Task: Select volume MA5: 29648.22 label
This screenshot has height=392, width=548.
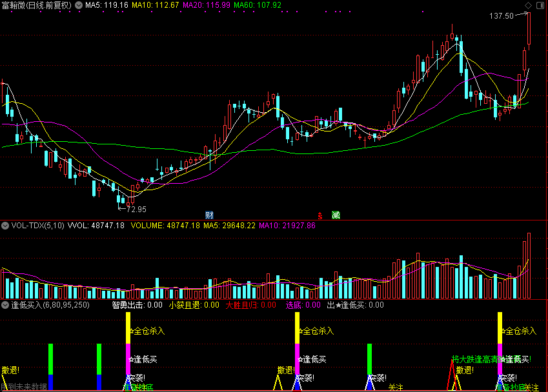Action: (x=229, y=226)
